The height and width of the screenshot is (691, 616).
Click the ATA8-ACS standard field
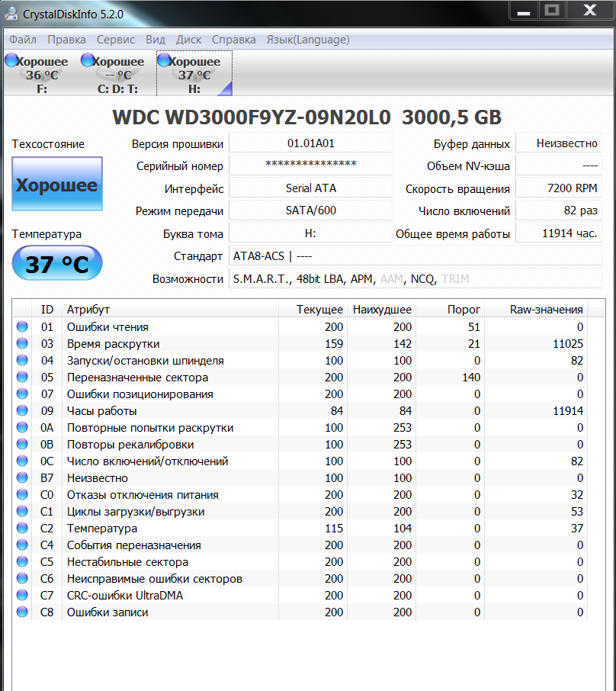(415, 256)
